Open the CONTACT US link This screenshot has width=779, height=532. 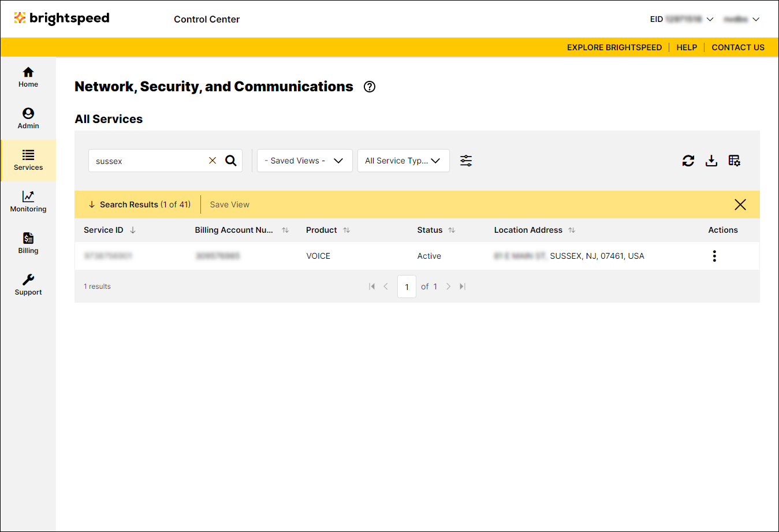738,47
